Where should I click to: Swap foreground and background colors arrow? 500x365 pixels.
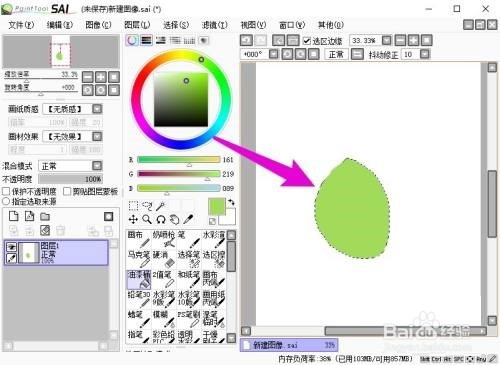231,202
